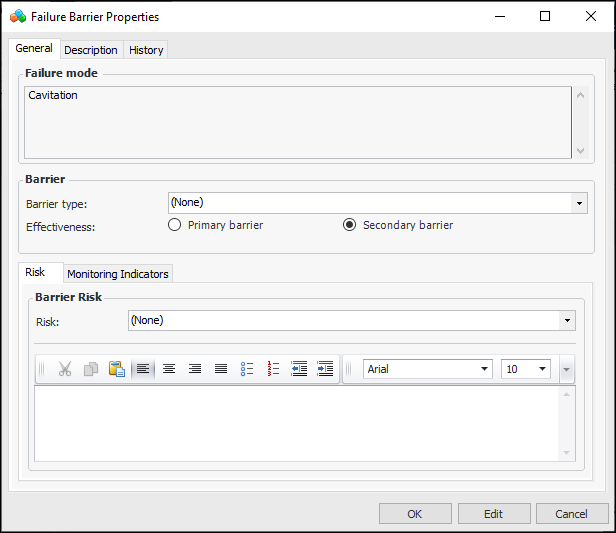Justify the text alignment
This screenshot has height=533, width=616.
tap(221, 369)
